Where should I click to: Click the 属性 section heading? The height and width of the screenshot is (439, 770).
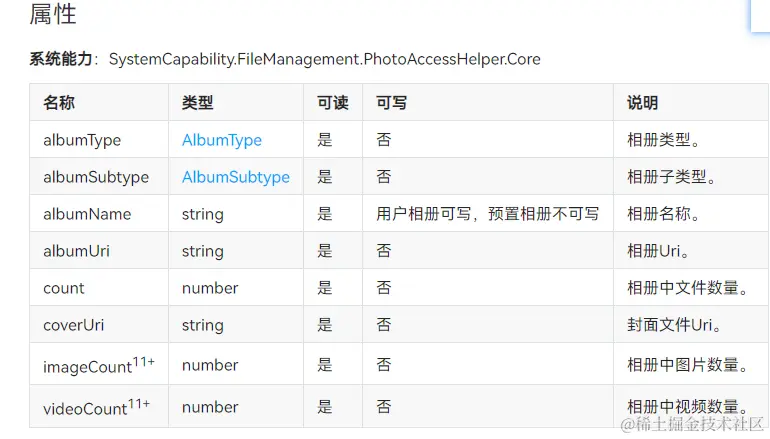pyautogui.click(x=53, y=15)
